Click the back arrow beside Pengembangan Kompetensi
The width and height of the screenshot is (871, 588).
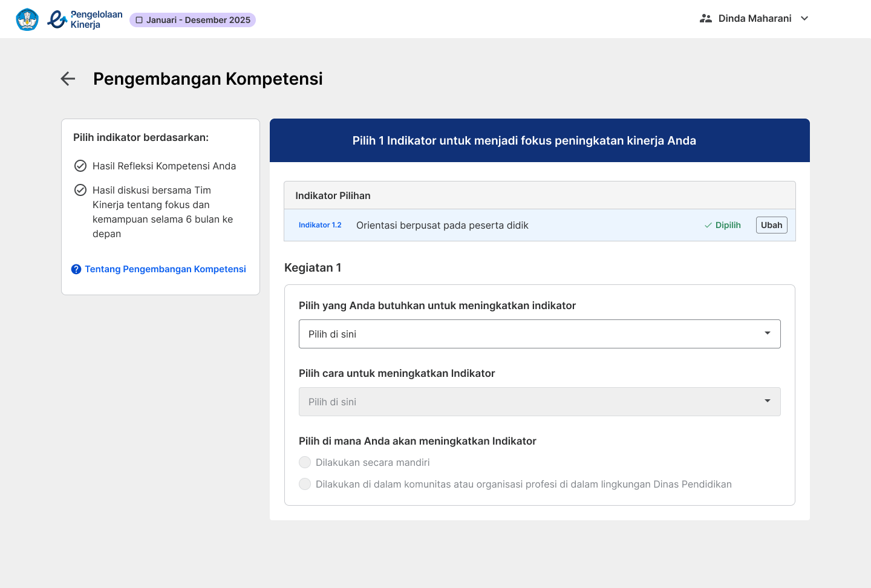pos(68,79)
